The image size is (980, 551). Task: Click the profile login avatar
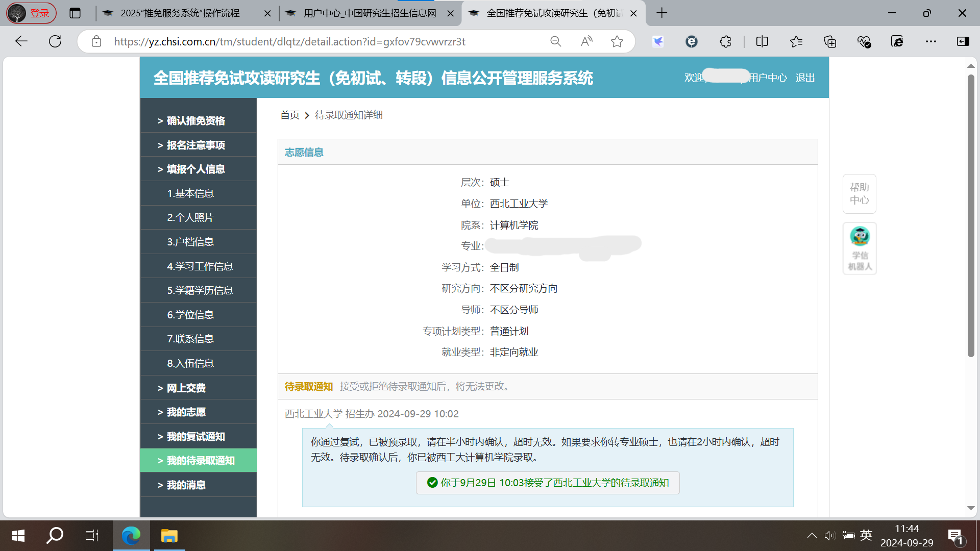pos(31,13)
